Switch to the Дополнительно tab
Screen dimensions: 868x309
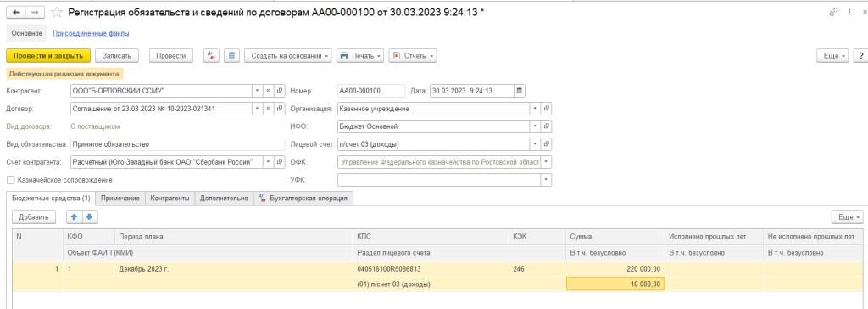(224, 199)
